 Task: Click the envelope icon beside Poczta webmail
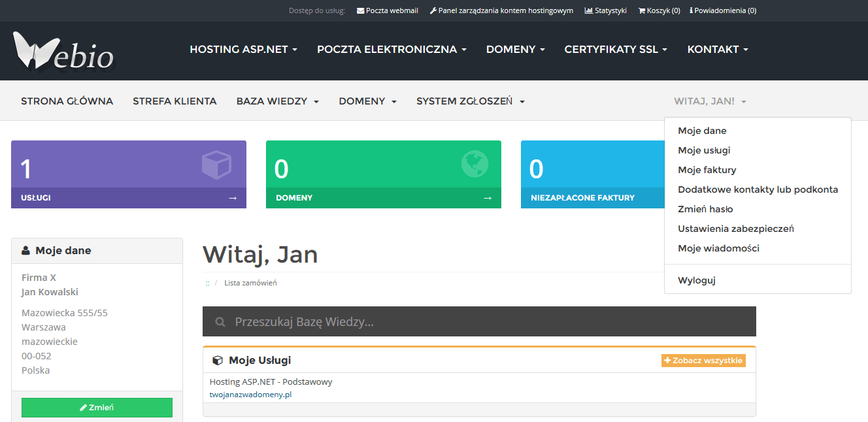point(360,10)
